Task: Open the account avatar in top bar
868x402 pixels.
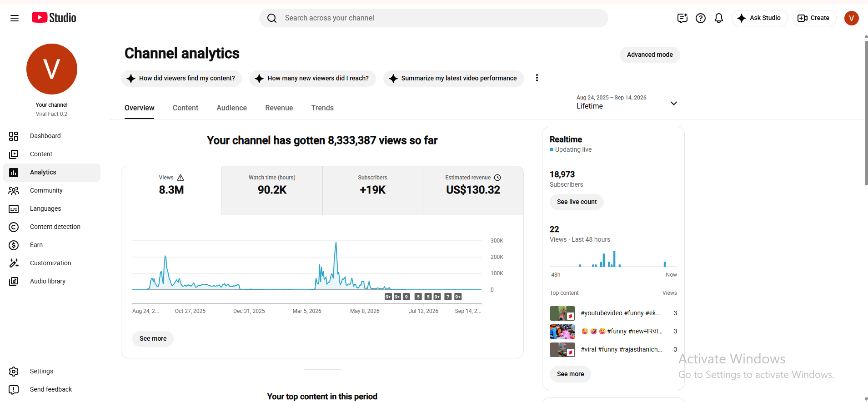Action: 851,18
